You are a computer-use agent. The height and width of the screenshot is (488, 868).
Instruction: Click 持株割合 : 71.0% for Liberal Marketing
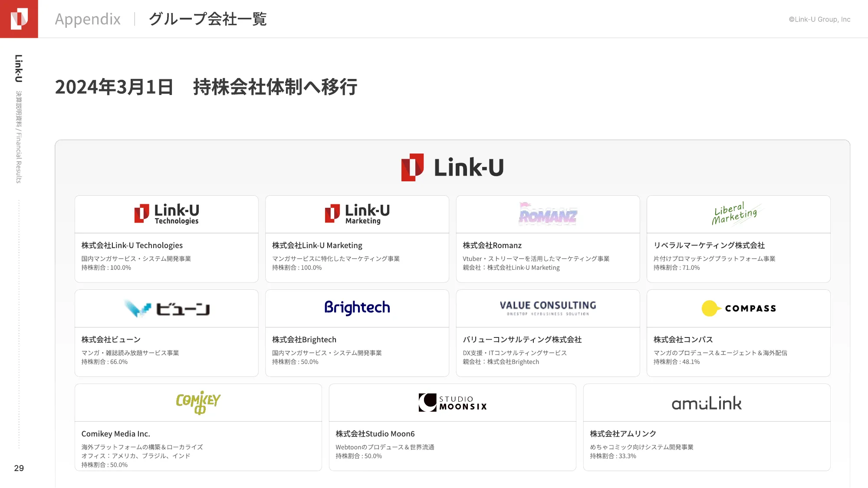point(677,268)
